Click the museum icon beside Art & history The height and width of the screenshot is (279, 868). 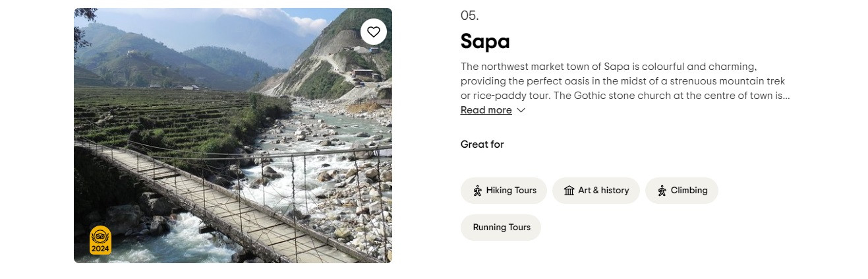pos(569,191)
